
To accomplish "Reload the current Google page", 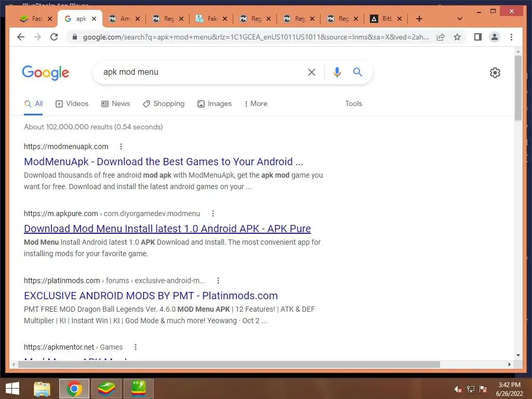I will tap(54, 37).
